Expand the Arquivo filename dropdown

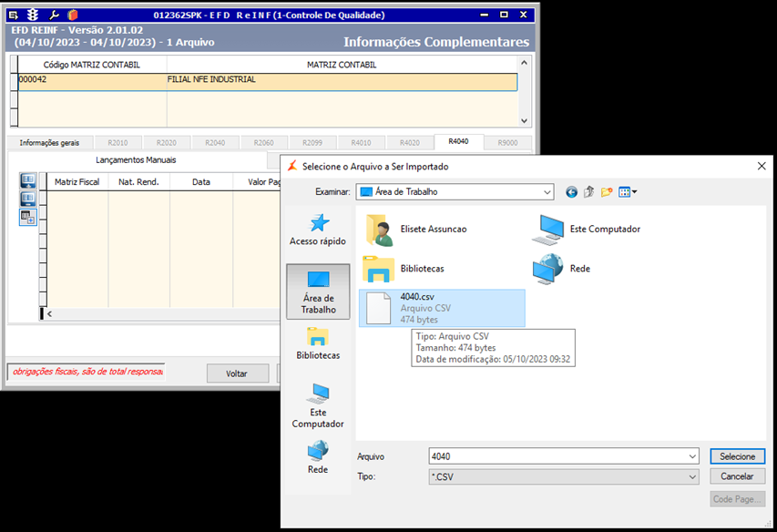pyautogui.click(x=692, y=456)
